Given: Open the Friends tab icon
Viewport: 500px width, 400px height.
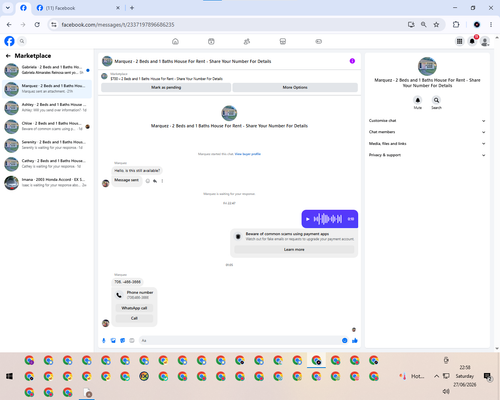Looking at the screenshot, I should click(247, 41).
